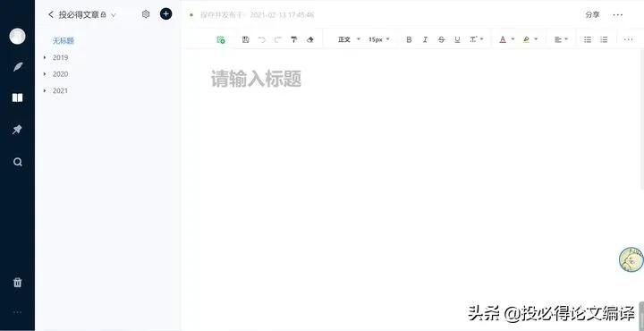This screenshot has width=644, height=331.
Task: Click the 请输入标题 title field
Action: click(x=257, y=79)
